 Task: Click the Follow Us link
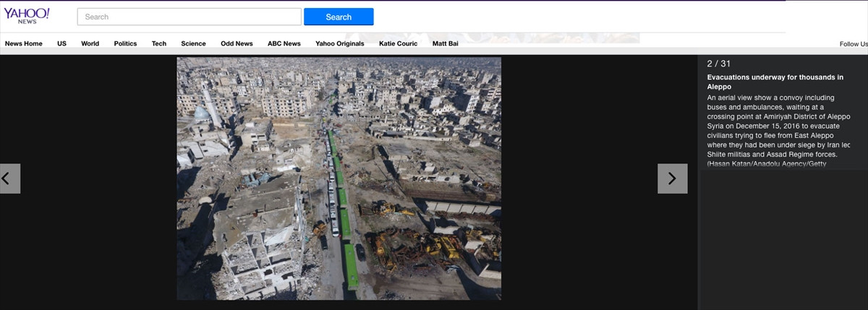853,44
